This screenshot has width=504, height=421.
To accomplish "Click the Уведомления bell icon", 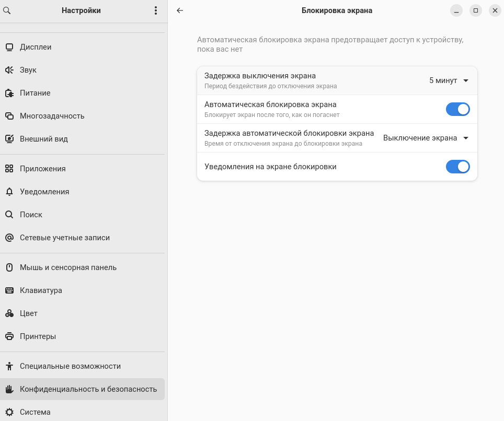I will pos(9,192).
